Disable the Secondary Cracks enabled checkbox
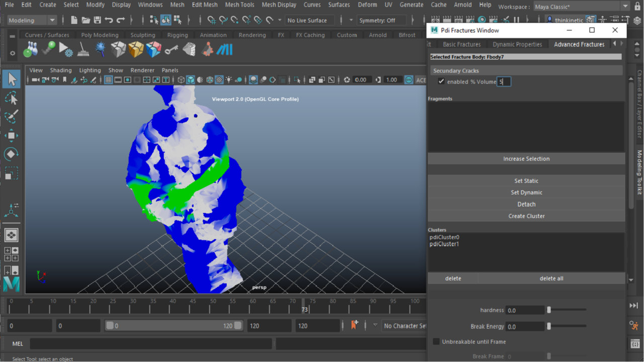This screenshot has height=362, width=644. (x=441, y=81)
